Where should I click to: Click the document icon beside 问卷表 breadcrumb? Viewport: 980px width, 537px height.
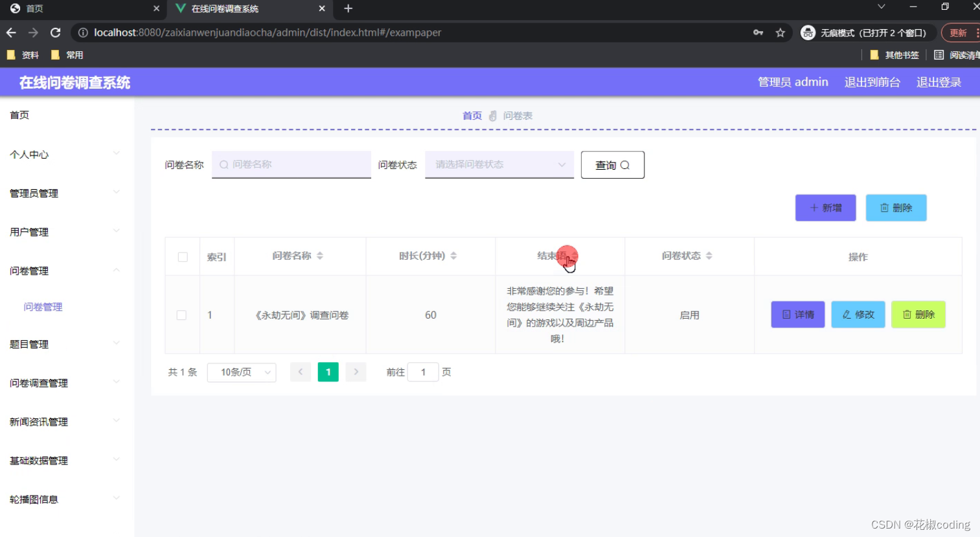click(x=492, y=115)
